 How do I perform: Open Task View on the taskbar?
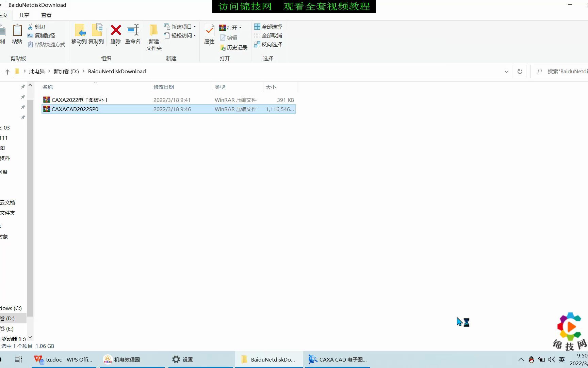click(18, 359)
